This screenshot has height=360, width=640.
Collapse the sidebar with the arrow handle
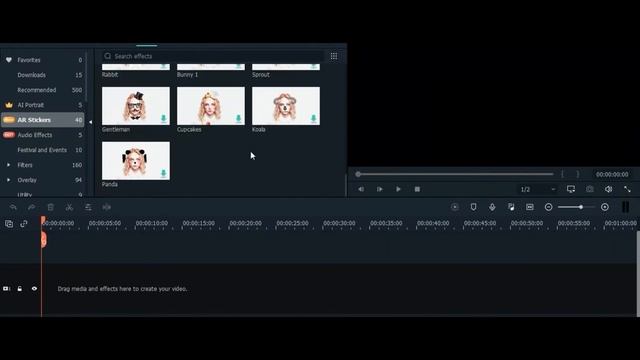(x=90, y=122)
